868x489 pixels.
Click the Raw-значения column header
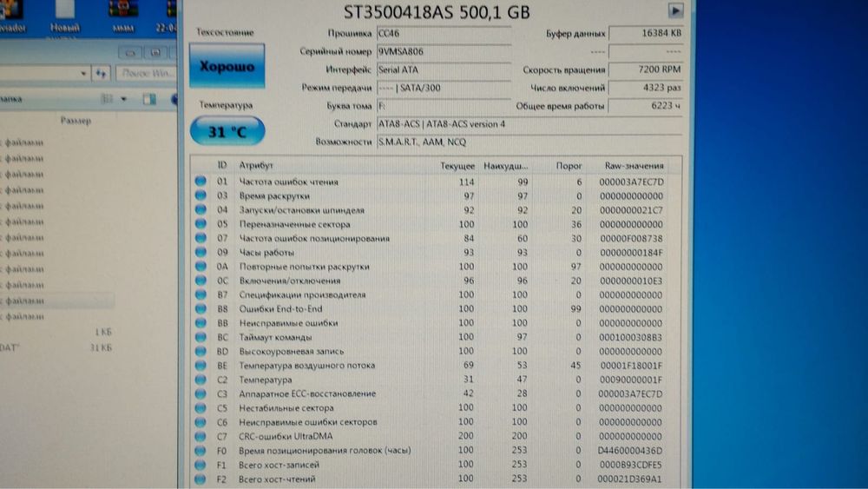(x=635, y=166)
